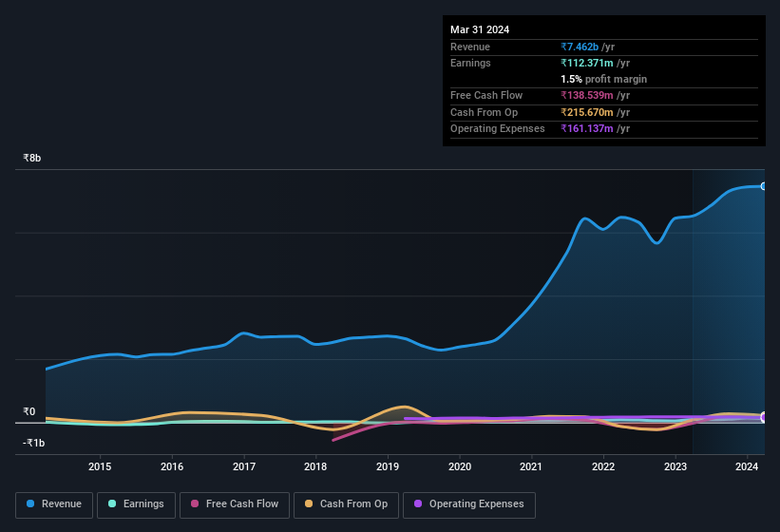Click the 2024 x-axis label
Viewport: 780px width, 532px height.
747,466
